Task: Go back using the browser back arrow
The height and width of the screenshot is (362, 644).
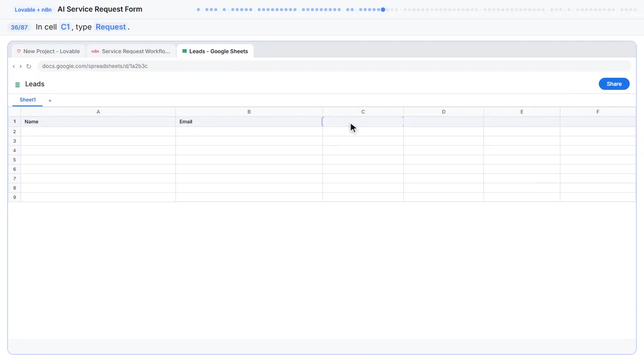Action: point(14,66)
